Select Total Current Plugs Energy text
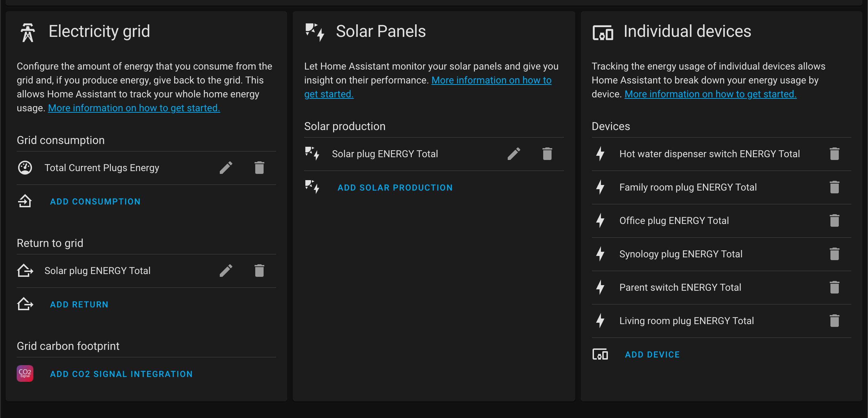The image size is (868, 418). [x=102, y=168]
